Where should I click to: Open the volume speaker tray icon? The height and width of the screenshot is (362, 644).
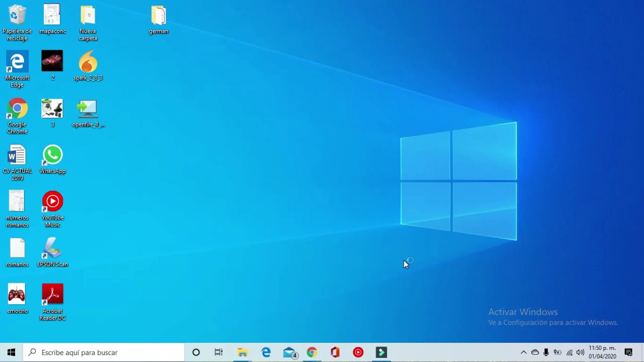580,352
